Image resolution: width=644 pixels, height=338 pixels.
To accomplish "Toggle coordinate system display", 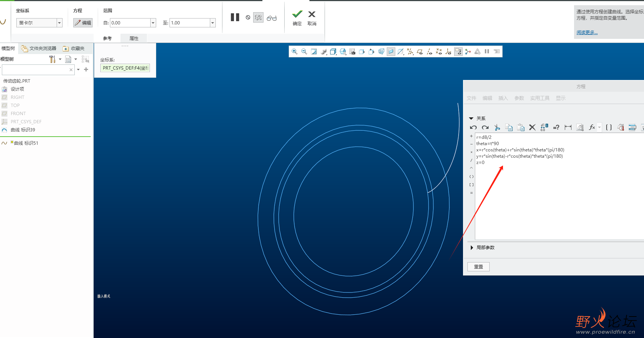I will click(449, 51).
